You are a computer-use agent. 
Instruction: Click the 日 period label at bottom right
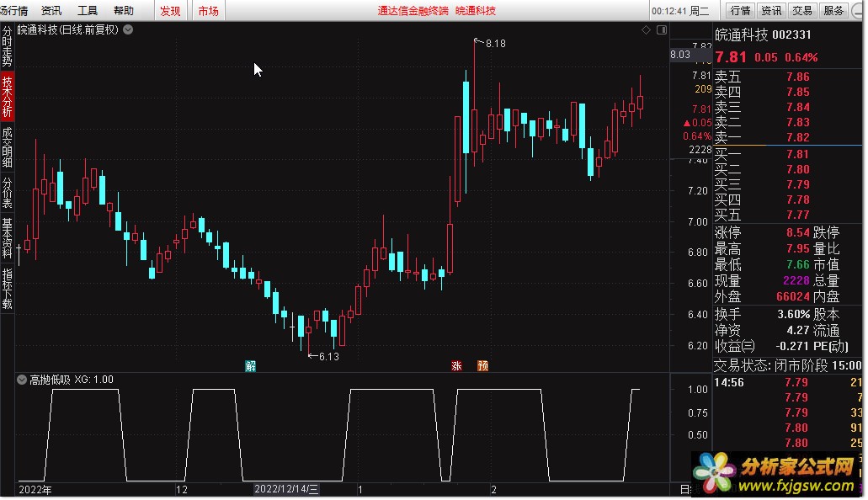coord(685,490)
